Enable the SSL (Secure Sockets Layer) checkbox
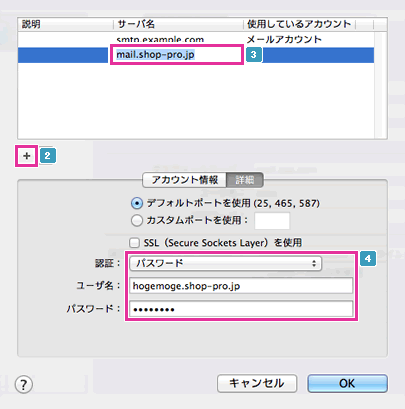Viewport: 405px width, 409px height. [134, 242]
